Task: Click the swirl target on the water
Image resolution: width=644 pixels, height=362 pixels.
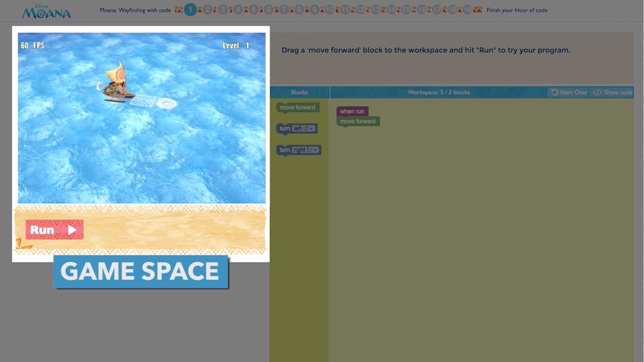Action: (166, 104)
